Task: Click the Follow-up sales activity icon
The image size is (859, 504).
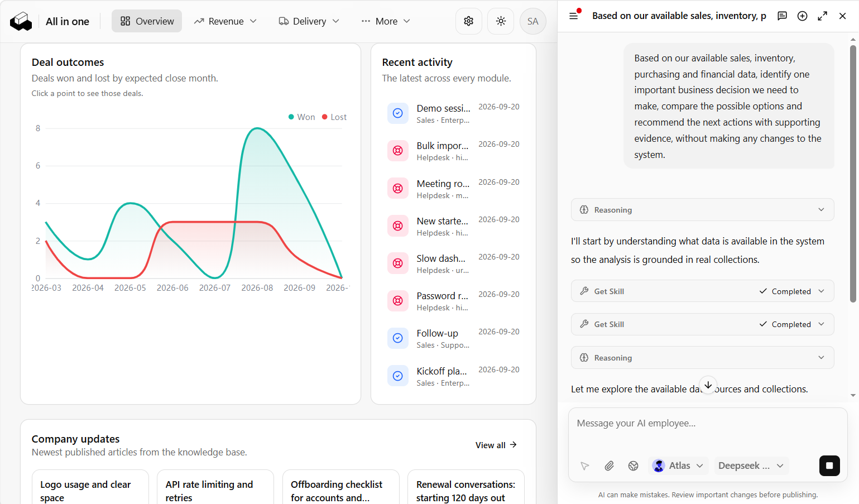Action: pyautogui.click(x=397, y=338)
